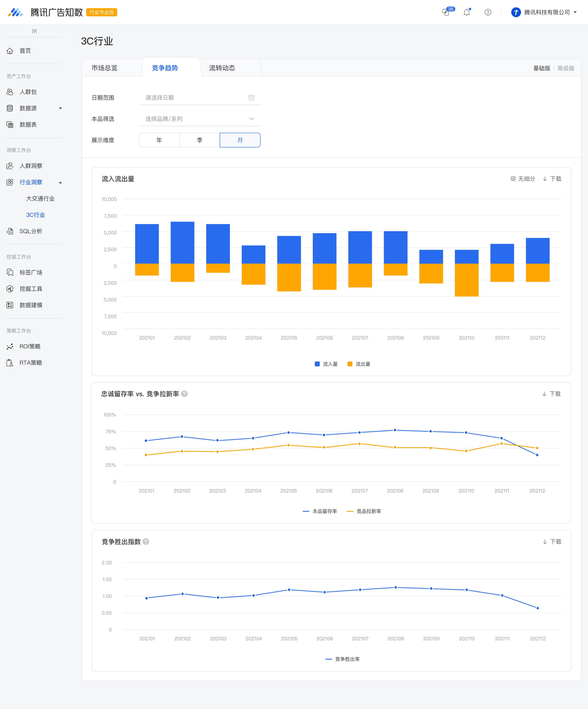Viewport: 588px width, 709px height.
Task: Click help icon next to 竞争胜出指数
Action: tap(146, 542)
